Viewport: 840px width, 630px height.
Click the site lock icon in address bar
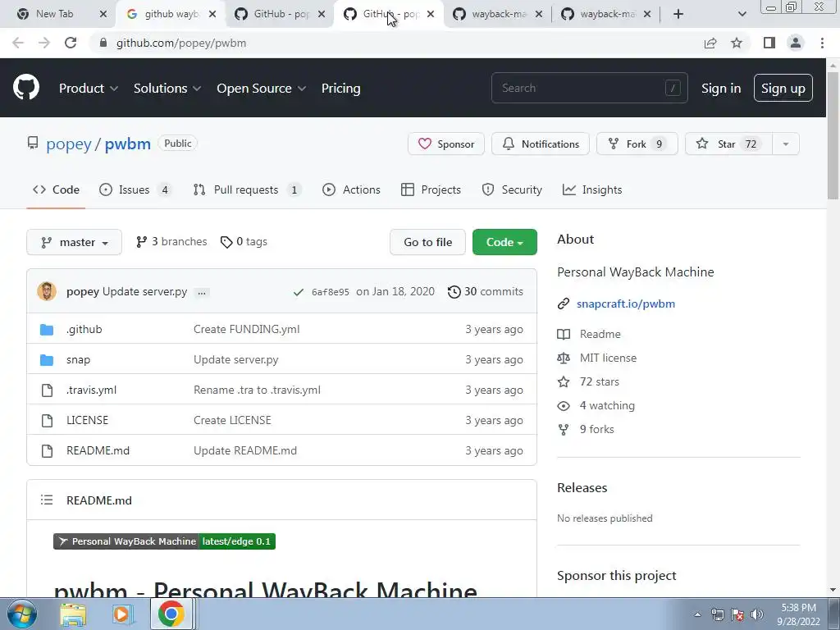103,43
